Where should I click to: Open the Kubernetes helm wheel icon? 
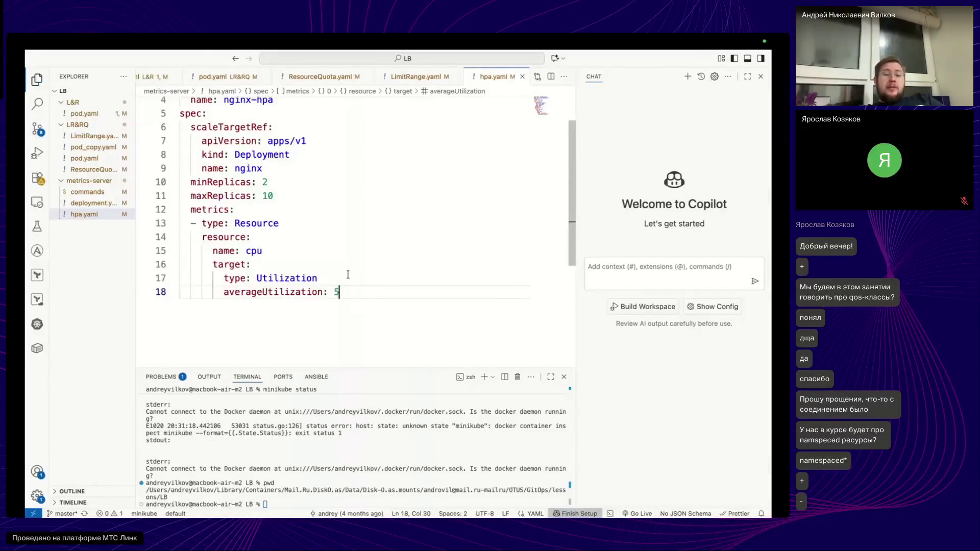(x=37, y=324)
